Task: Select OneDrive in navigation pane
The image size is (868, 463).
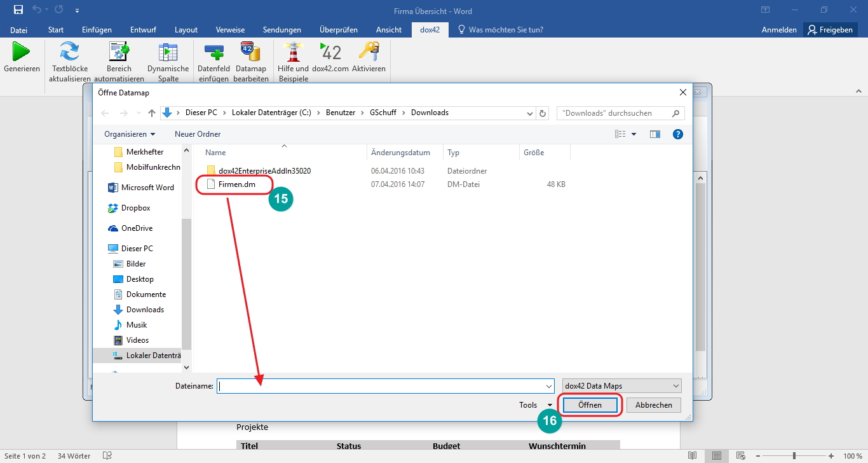Action: click(130, 228)
